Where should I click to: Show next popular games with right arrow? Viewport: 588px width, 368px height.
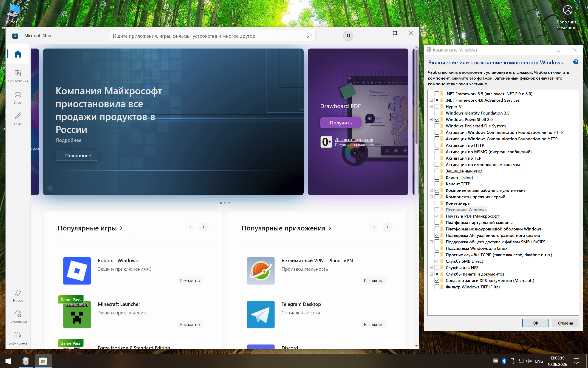coord(204,227)
